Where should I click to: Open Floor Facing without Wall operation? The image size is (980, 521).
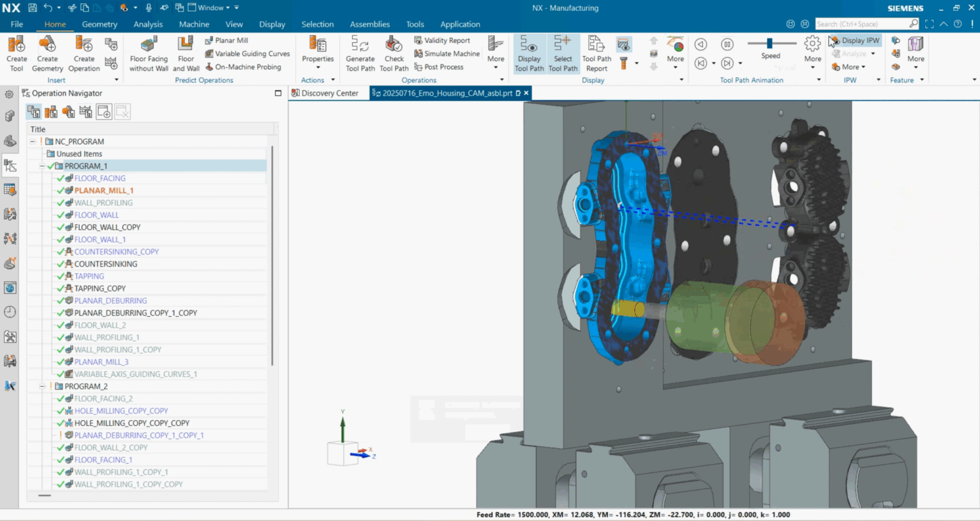[149, 54]
